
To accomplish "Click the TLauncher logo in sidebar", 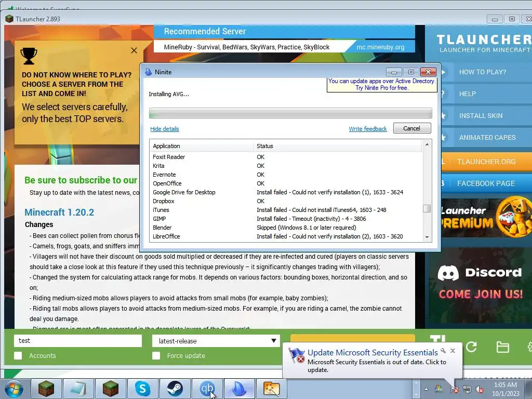I will tap(484, 44).
